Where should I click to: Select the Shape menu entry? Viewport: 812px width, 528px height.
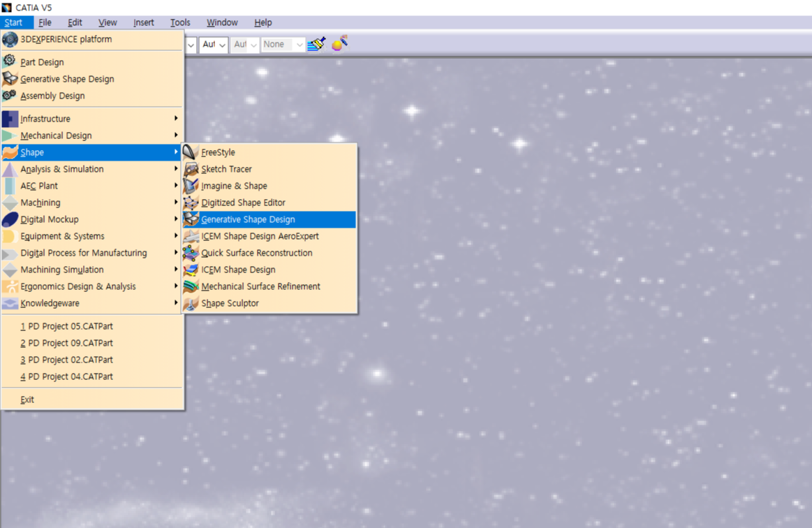point(92,152)
